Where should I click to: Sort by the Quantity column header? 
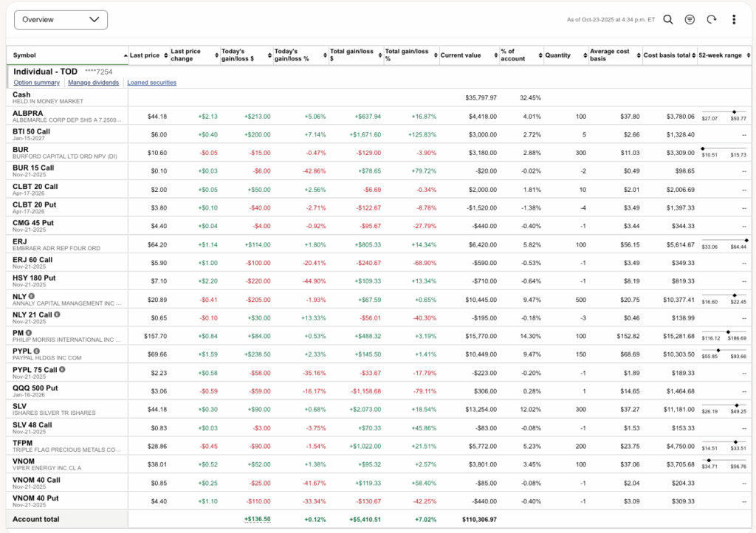(x=558, y=55)
